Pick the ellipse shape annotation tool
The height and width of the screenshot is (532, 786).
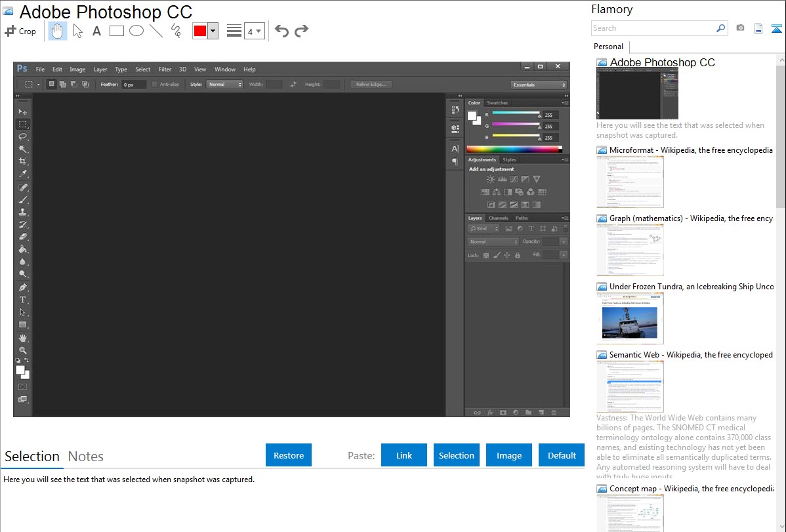pyautogui.click(x=136, y=31)
